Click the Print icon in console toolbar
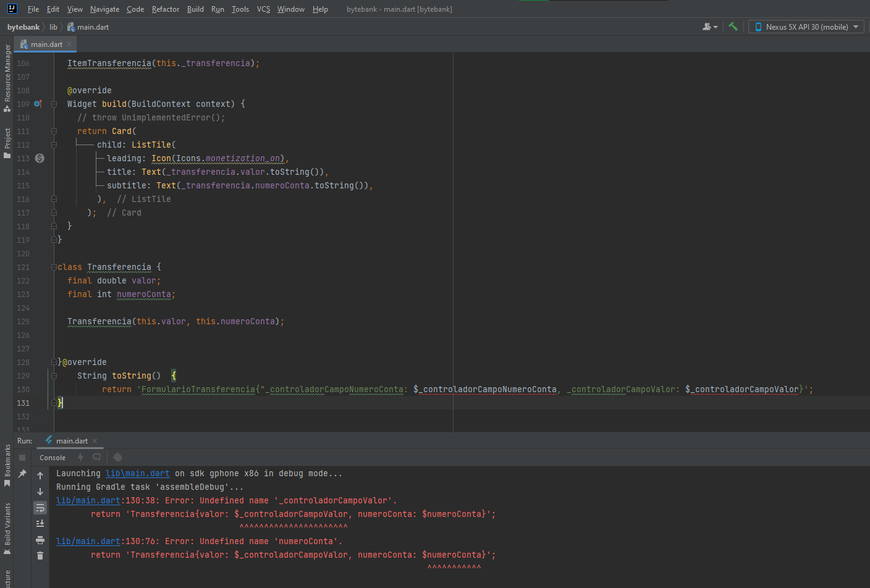Viewport: 870px width, 588px height. [40, 540]
